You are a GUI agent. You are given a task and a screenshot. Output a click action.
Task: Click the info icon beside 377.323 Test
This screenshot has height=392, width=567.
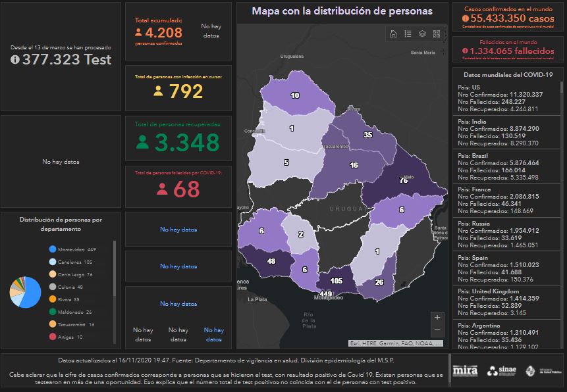15,59
